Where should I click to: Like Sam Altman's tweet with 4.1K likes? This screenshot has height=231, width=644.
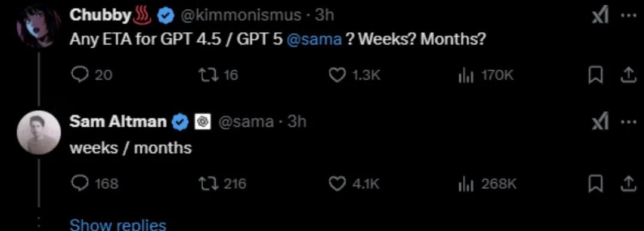coord(354,184)
